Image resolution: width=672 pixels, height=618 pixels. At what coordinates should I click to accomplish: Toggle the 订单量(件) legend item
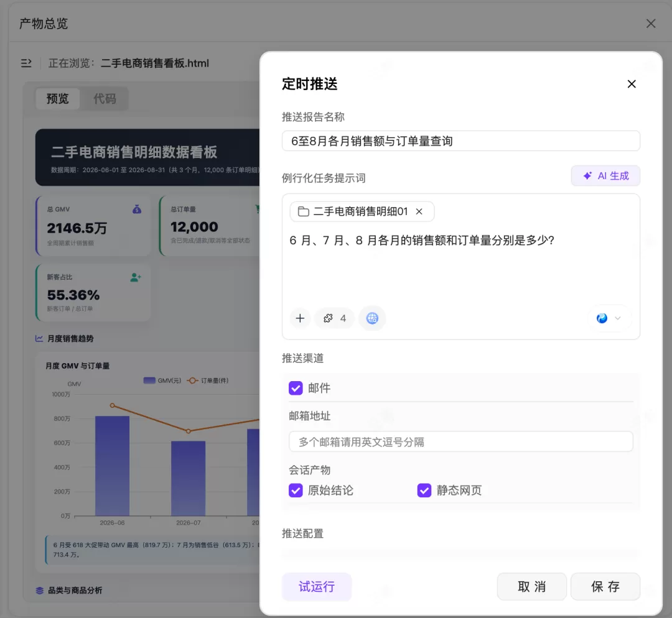[x=207, y=380]
